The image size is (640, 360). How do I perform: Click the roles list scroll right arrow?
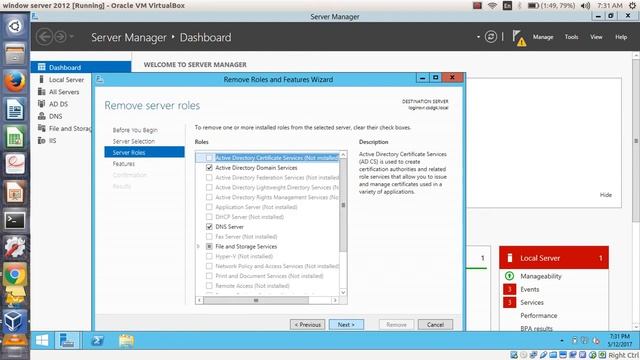[x=335, y=300]
